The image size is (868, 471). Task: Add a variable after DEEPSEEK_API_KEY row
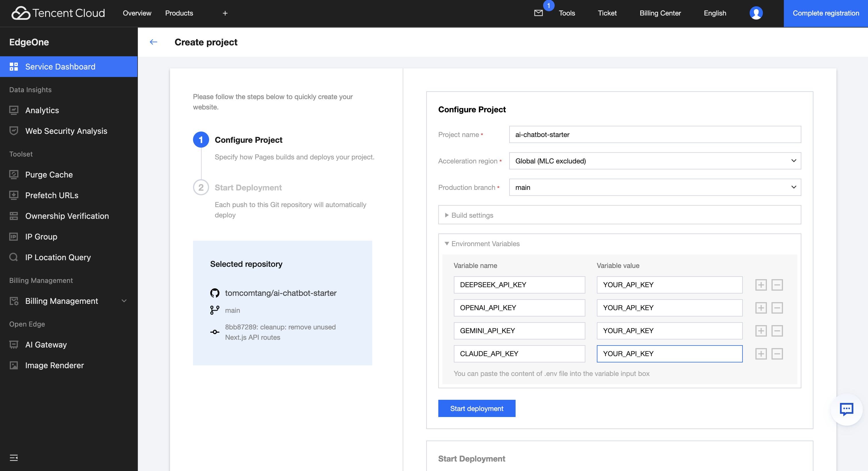(x=761, y=285)
